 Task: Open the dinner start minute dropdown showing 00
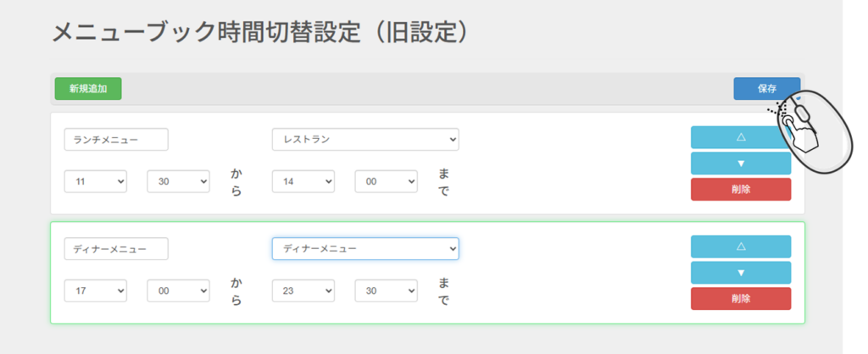(x=178, y=290)
